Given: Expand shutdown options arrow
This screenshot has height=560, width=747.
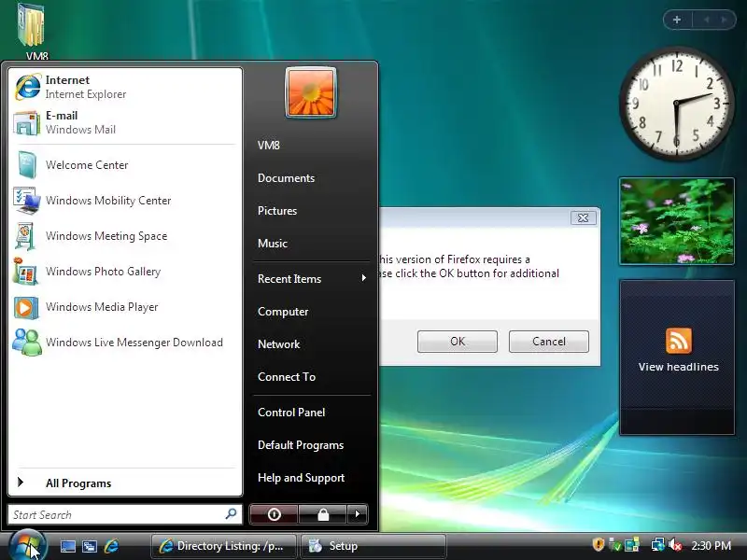Looking at the screenshot, I should pos(358,514).
